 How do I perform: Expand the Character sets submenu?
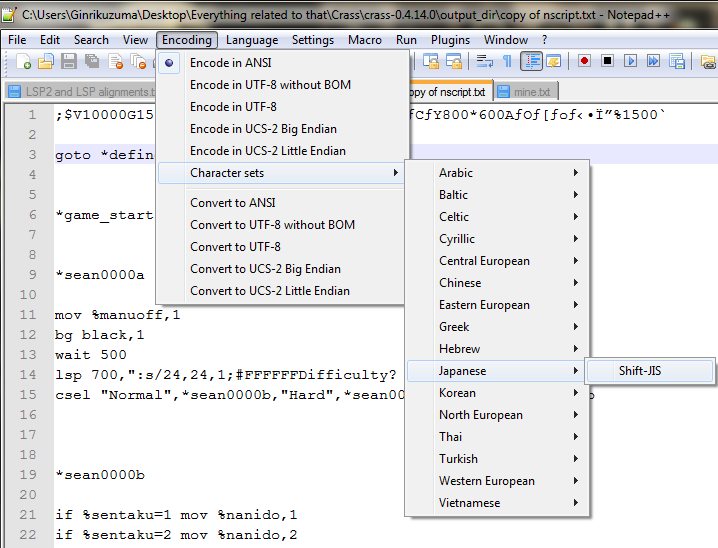(x=281, y=173)
